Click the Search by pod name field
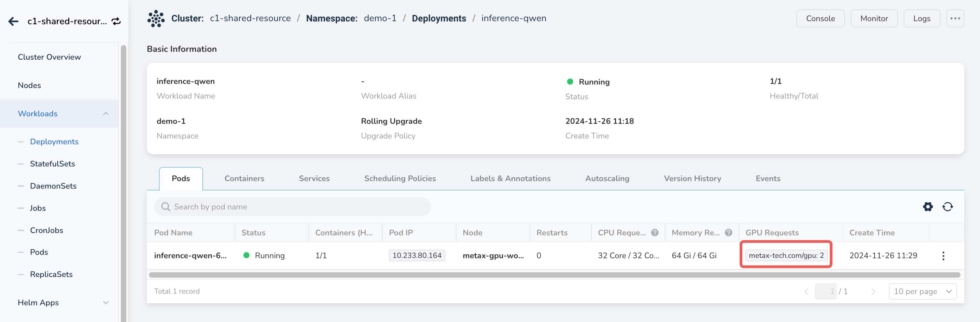The image size is (980, 322). (292, 207)
